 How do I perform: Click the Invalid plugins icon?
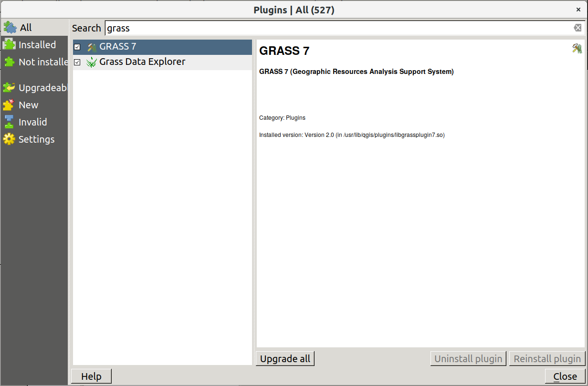(x=9, y=122)
